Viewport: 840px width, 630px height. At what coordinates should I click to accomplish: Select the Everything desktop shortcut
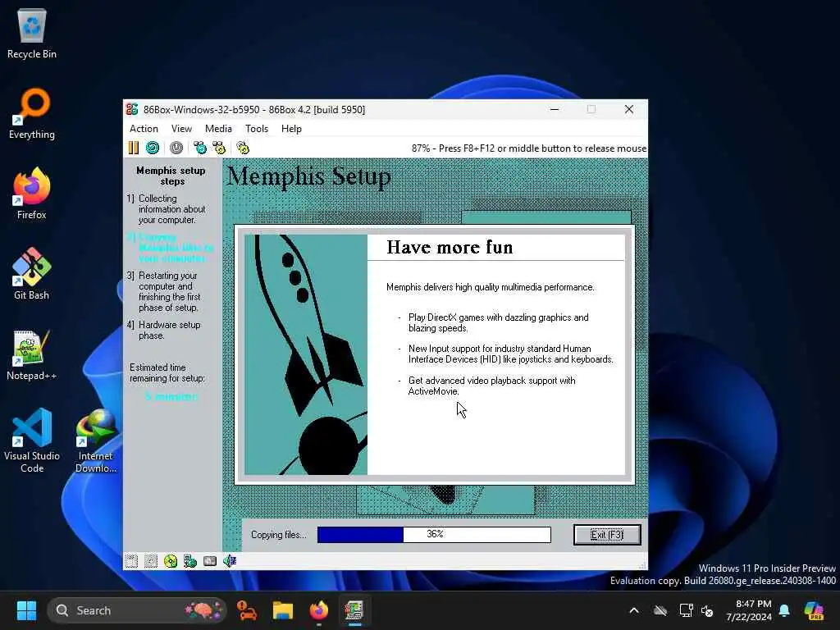tap(32, 113)
